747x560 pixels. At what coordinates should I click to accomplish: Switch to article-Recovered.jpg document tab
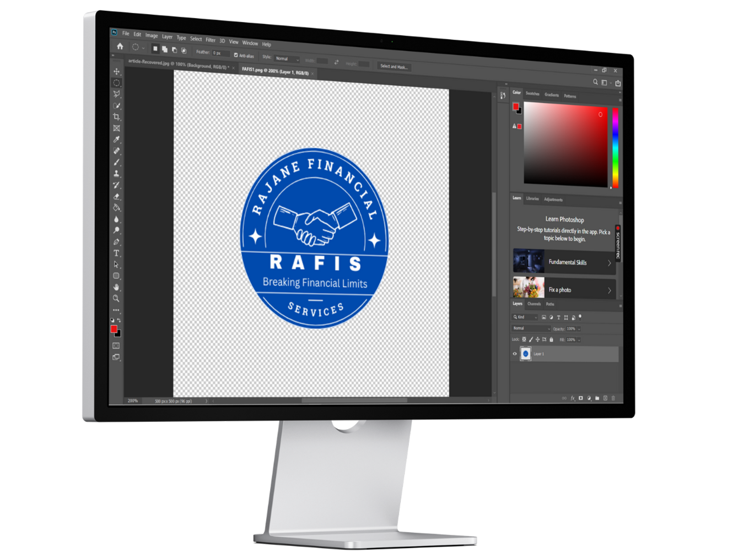click(179, 65)
